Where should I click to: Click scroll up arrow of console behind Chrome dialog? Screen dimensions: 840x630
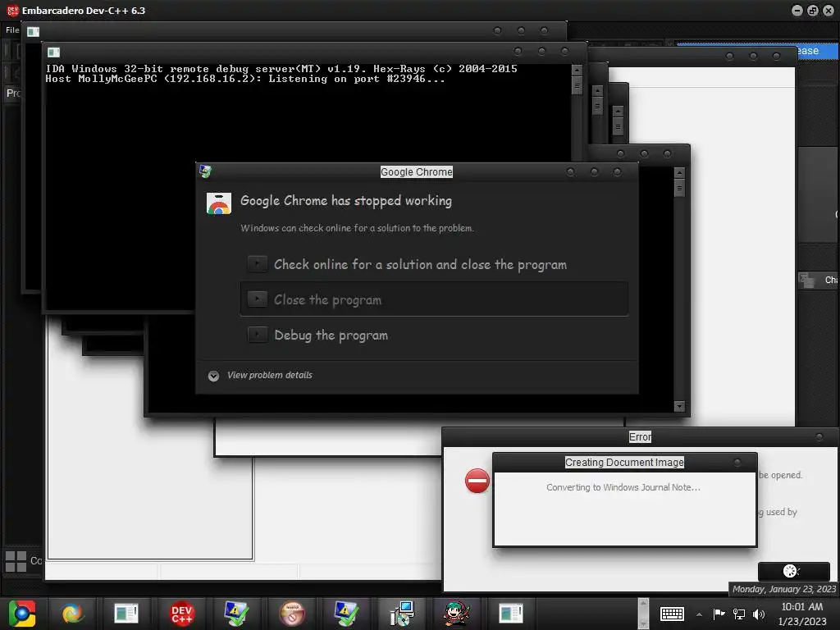coord(679,172)
